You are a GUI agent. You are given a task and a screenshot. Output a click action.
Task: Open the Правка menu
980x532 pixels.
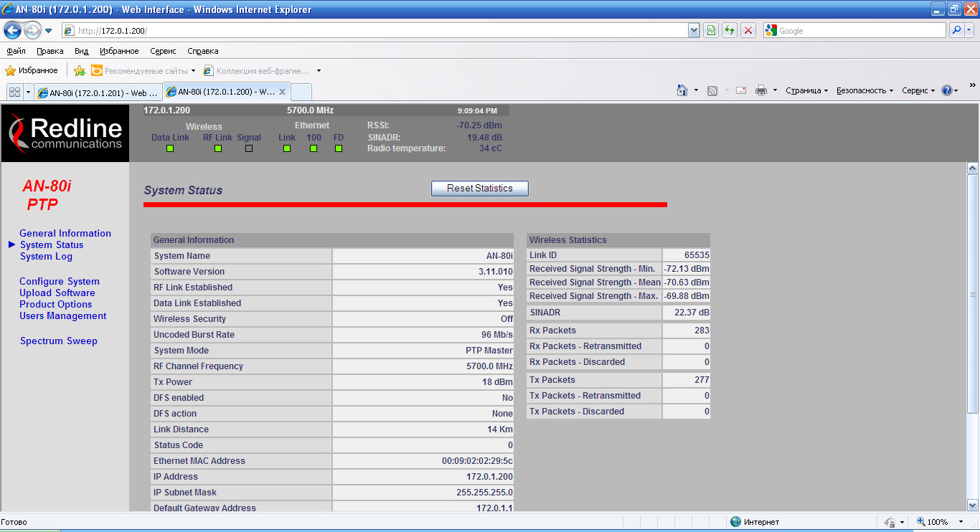tap(50, 52)
